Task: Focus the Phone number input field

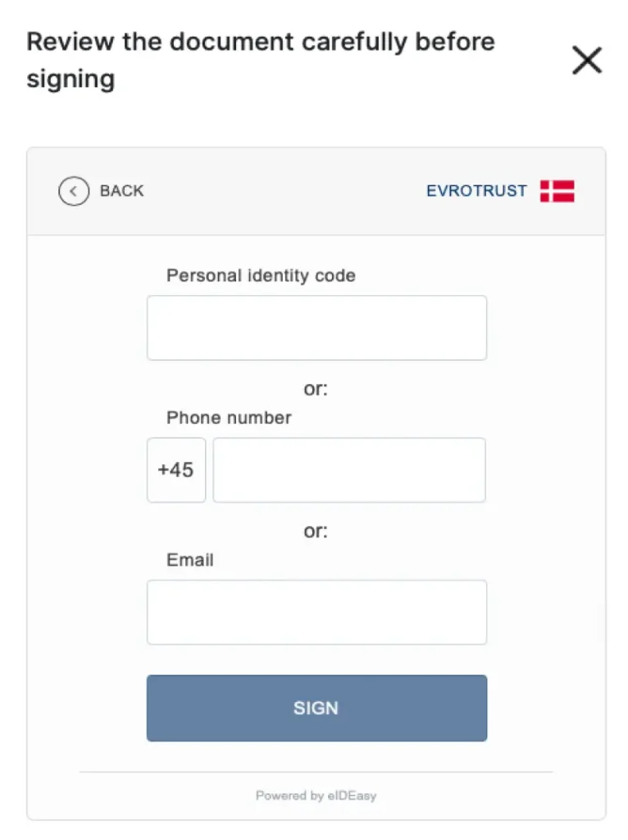Action: (x=349, y=470)
